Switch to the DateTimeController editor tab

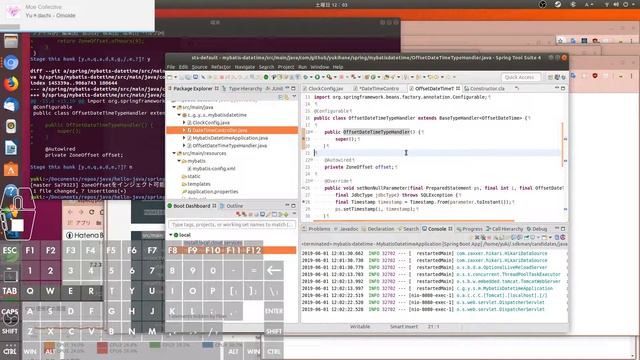click(x=379, y=89)
